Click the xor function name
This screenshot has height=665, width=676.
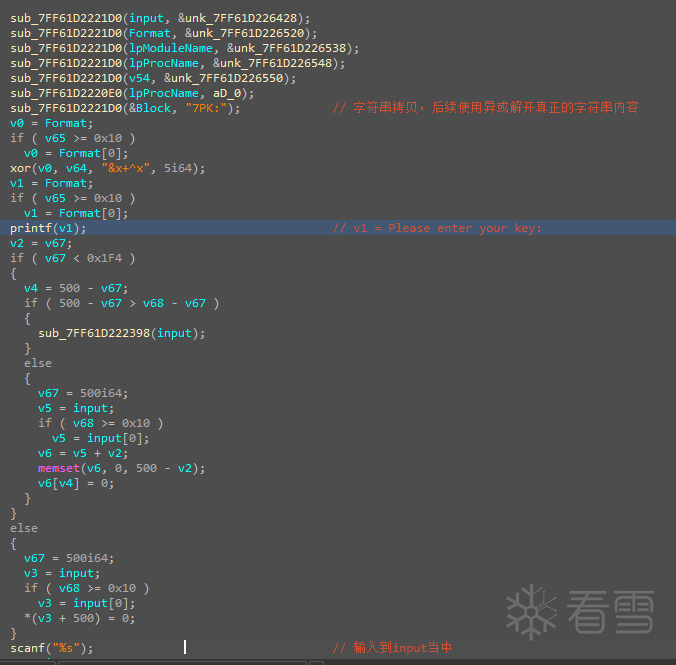(x=20, y=168)
